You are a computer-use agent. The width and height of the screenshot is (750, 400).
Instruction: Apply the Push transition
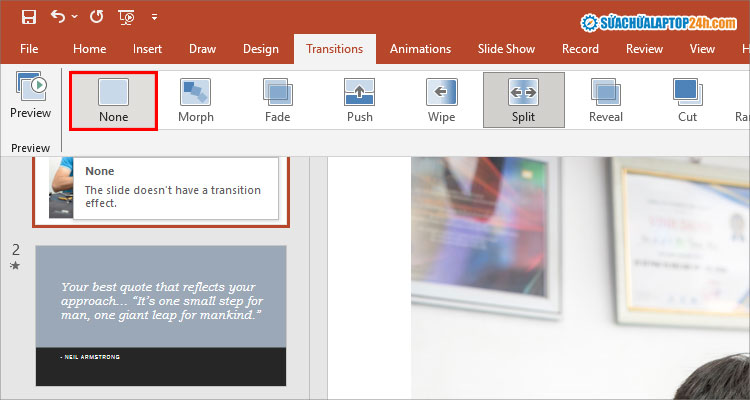(360, 100)
